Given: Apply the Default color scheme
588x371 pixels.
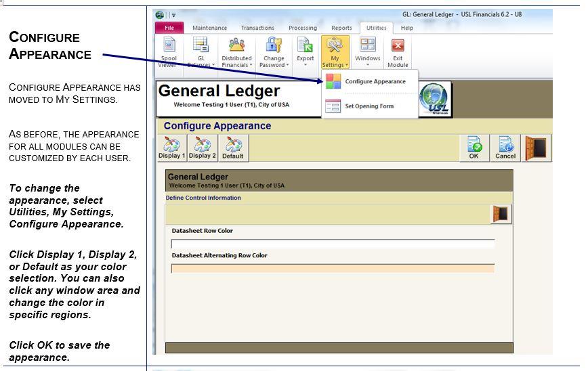Looking at the screenshot, I should pyautogui.click(x=233, y=148).
